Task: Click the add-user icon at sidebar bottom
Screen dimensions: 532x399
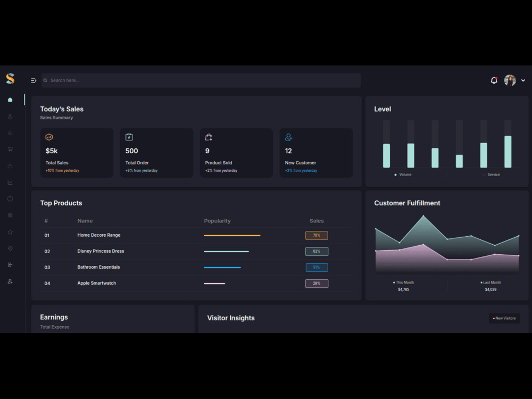Action: click(x=10, y=281)
